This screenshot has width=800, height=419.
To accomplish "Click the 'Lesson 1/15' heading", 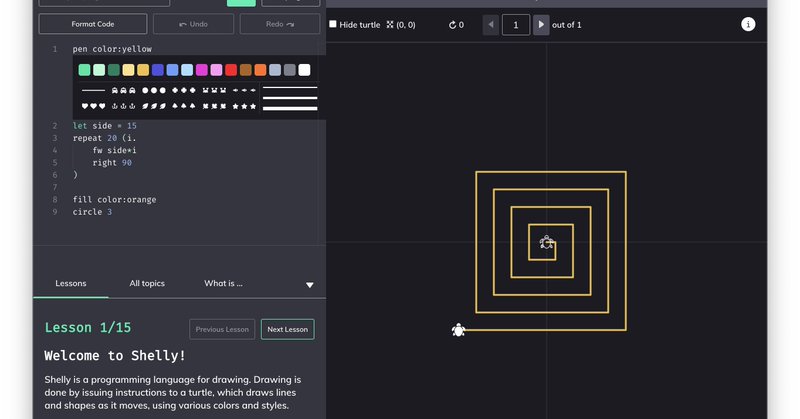I will coord(88,328).
